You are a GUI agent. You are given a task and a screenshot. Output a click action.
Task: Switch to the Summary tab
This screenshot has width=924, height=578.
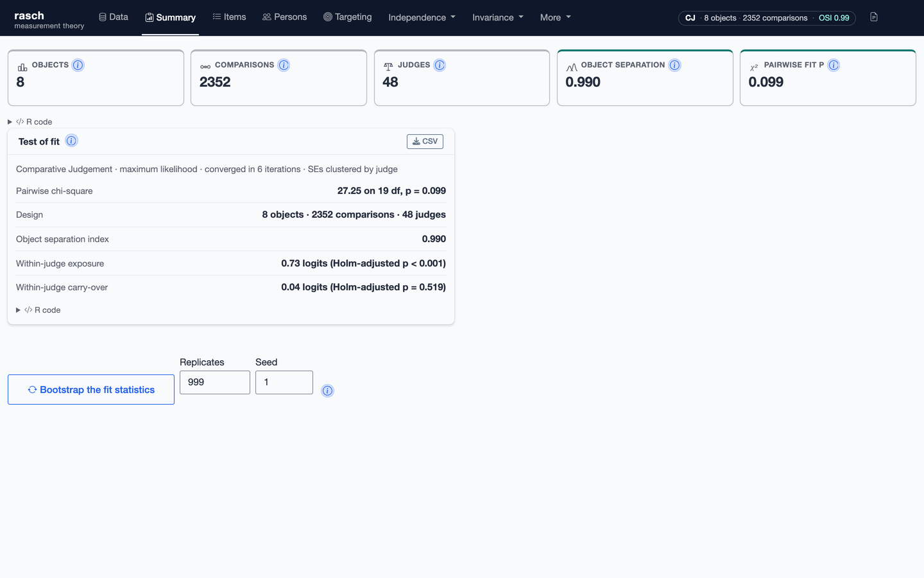tap(170, 17)
